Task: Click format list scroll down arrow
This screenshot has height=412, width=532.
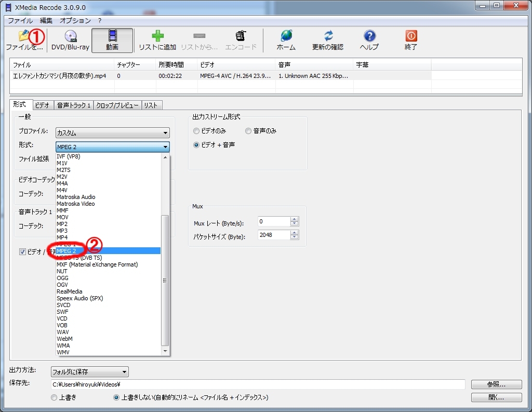Action: (x=165, y=351)
